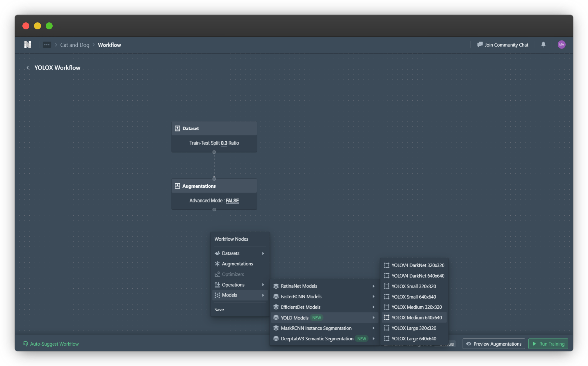588x366 pixels.
Task: Select YOLOX Medium 640x640 model
Action: [416, 317]
